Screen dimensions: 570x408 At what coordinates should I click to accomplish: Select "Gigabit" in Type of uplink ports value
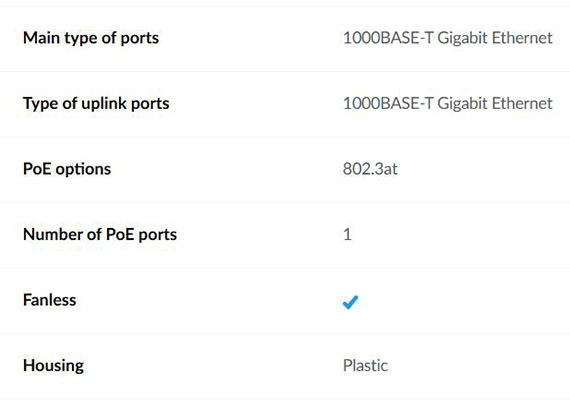462,104
